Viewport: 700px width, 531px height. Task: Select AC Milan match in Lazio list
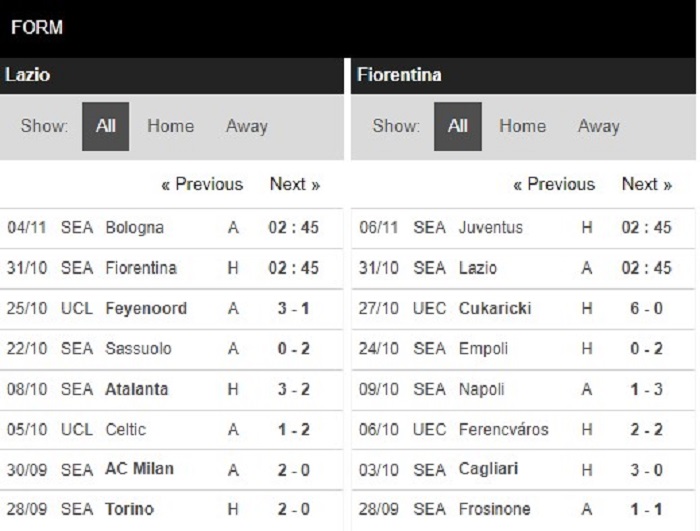139,470
